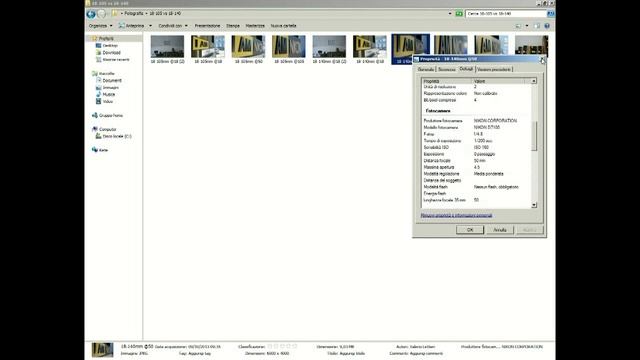
Task: Click the ISO 160 value
Action: pyautogui.click(x=481, y=147)
